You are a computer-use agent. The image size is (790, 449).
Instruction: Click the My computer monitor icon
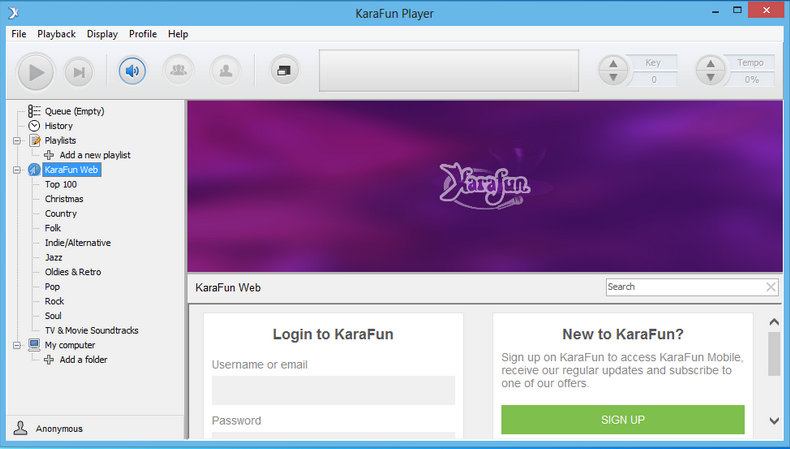click(x=34, y=345)
